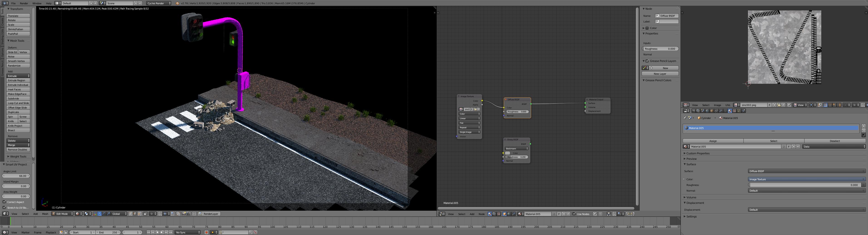Image resolution: width=868 pixels, height=235 pixels.
Task: Open the Surface Diffuse BSDF dropdown
Action: pos(807,171)
